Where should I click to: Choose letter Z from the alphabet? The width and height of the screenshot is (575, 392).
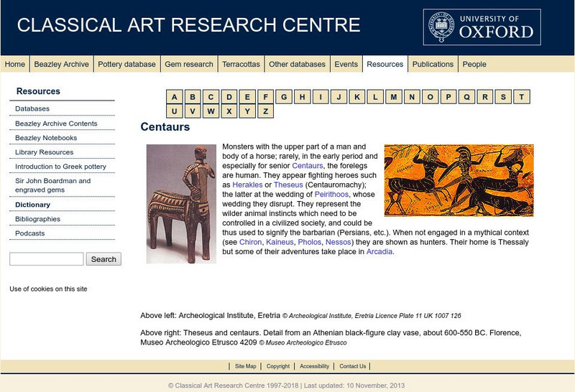point(266,111)
